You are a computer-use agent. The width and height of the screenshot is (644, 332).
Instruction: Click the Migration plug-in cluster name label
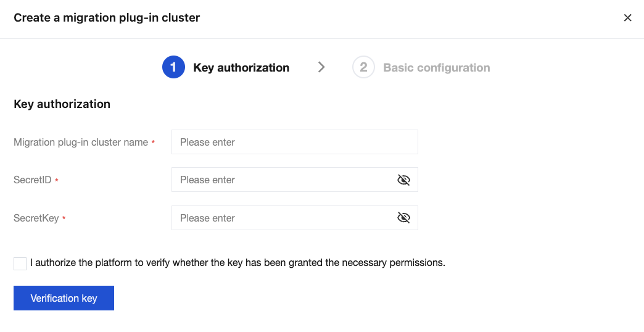[81, 143]
